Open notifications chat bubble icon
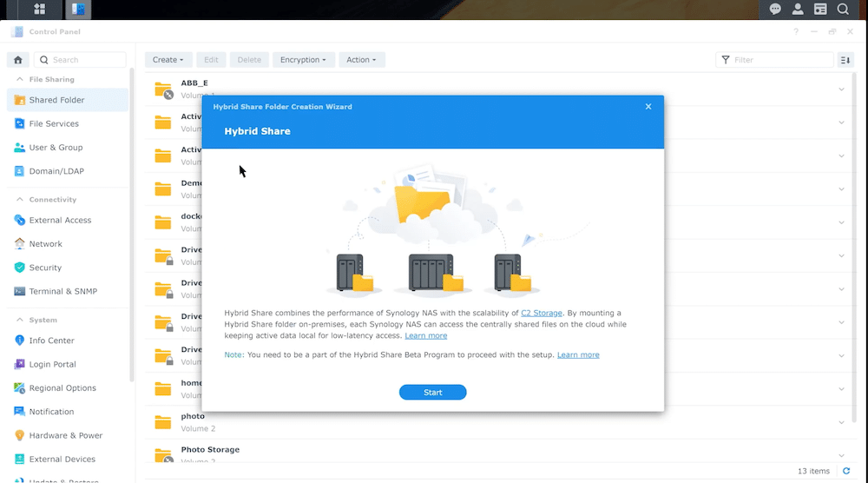 coord(775,9)
